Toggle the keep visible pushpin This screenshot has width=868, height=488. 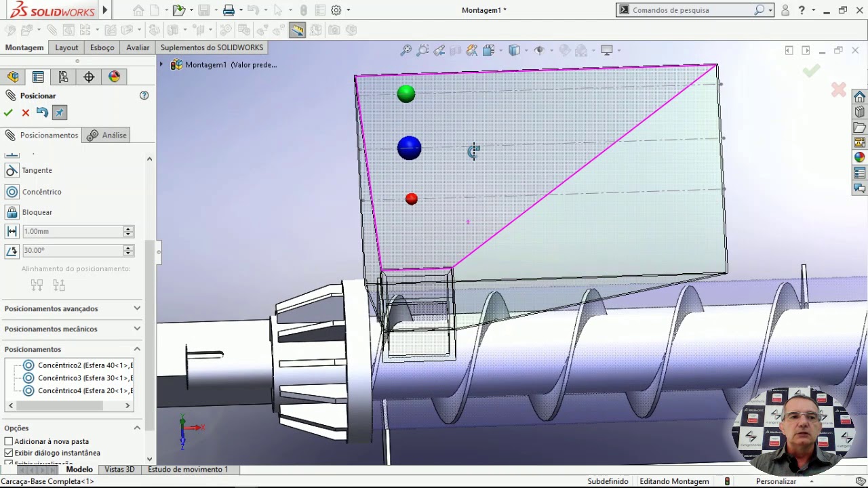(x=60, y=113)
